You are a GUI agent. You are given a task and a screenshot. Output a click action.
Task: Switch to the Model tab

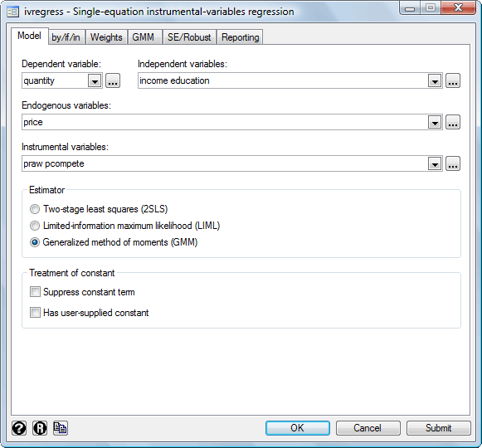click(30, 36)
